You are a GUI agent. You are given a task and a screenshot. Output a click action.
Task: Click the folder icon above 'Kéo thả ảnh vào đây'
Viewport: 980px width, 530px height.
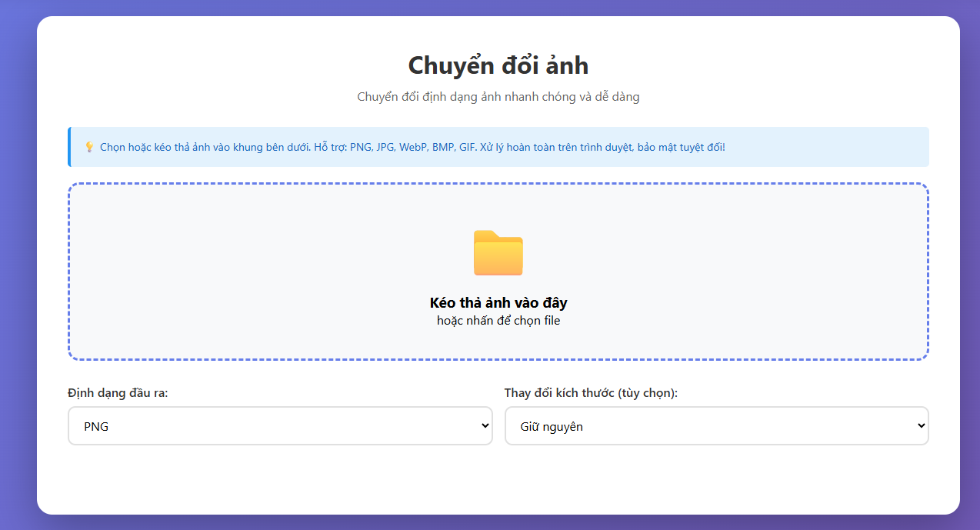(x=498, y=253)
